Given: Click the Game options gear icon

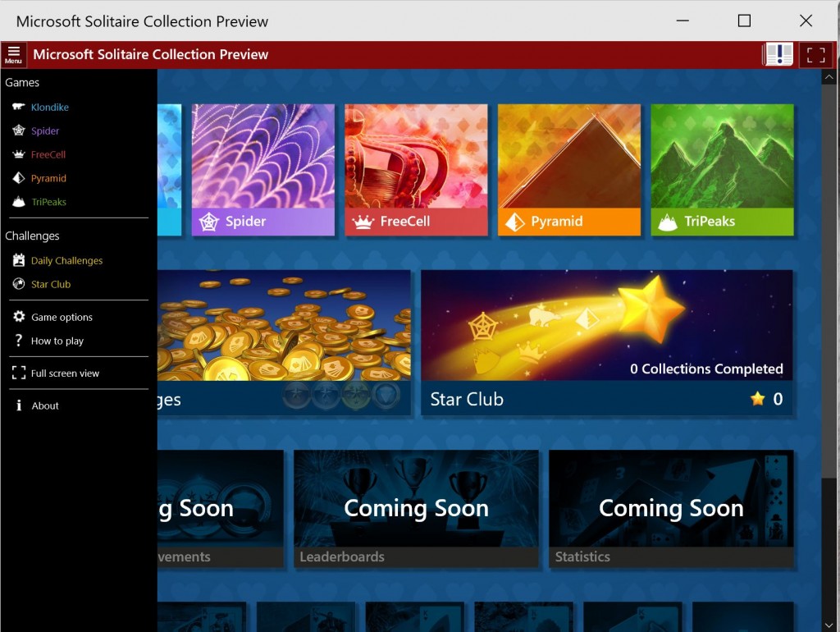Looking at the screenshot, I should (19, 316).
